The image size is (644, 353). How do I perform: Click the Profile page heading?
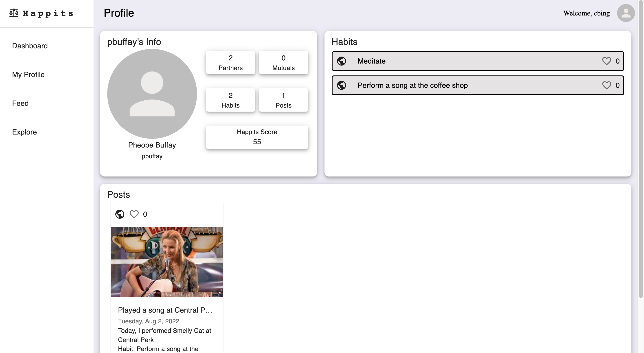(119, 13)
